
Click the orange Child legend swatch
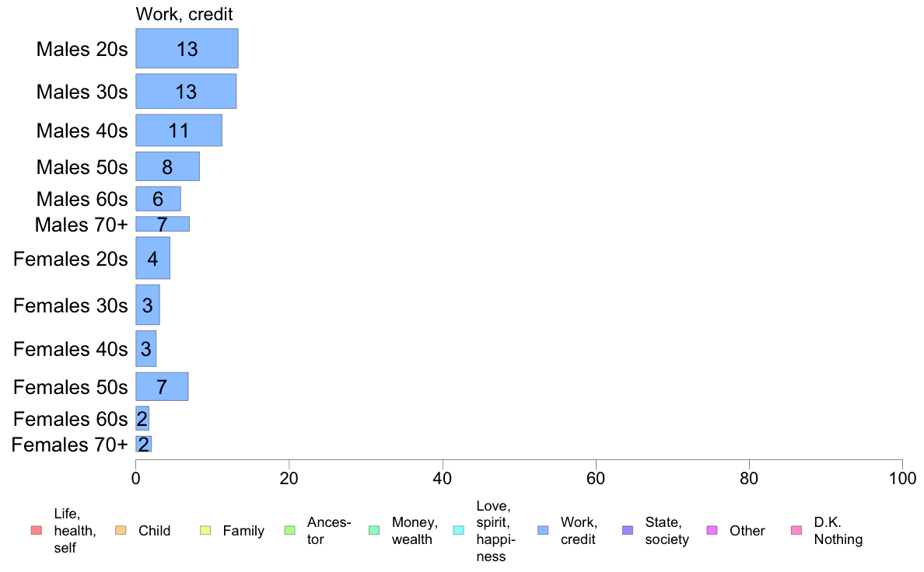[x=121, y=531]
